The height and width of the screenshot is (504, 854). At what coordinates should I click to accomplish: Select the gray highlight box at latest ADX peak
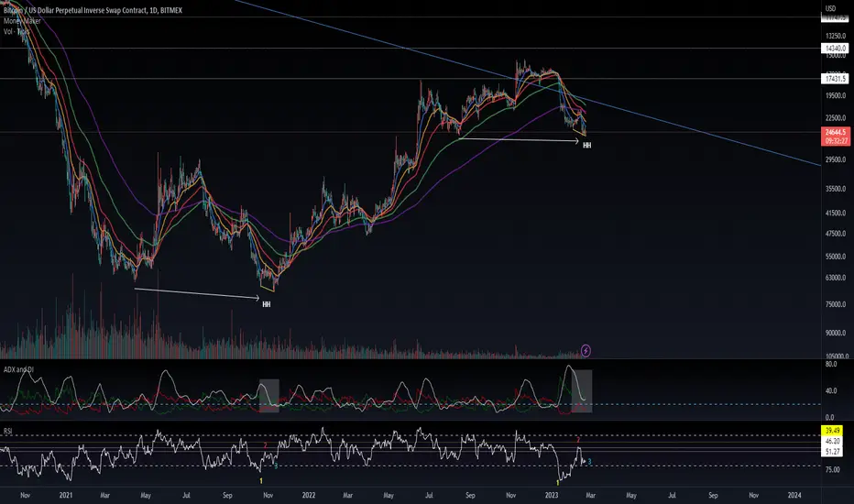tap(581, 390)
